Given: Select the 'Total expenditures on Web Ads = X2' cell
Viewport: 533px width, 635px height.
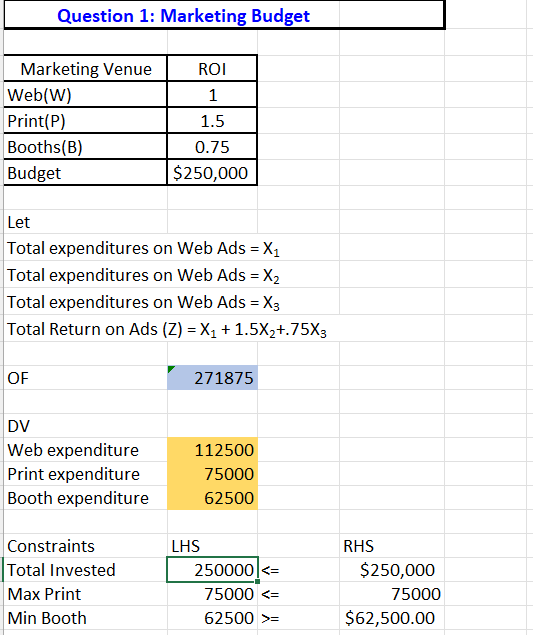Looking at the screenshot, I should click(143, 275).
